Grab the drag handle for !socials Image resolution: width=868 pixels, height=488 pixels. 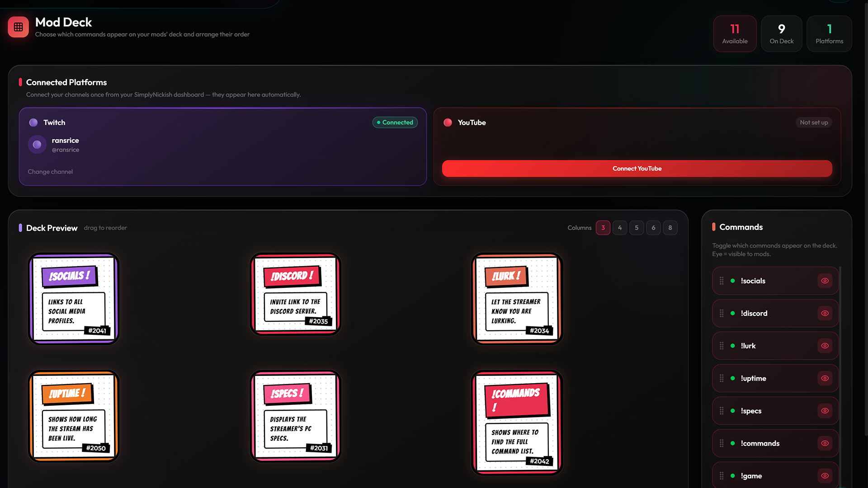(722, 281)
